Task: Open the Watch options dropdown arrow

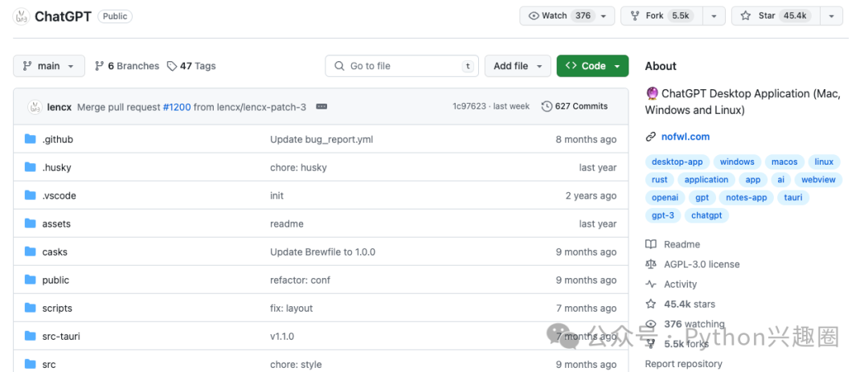Action: click(604, 16)
